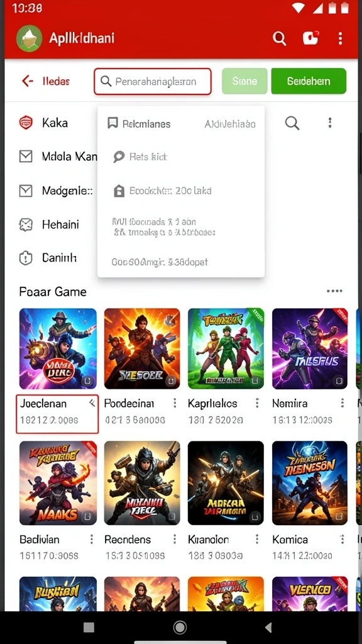The height and width of the screenshot is (644, 362).
Task: Open options menu for Kranolon
Action: point(257,539)
